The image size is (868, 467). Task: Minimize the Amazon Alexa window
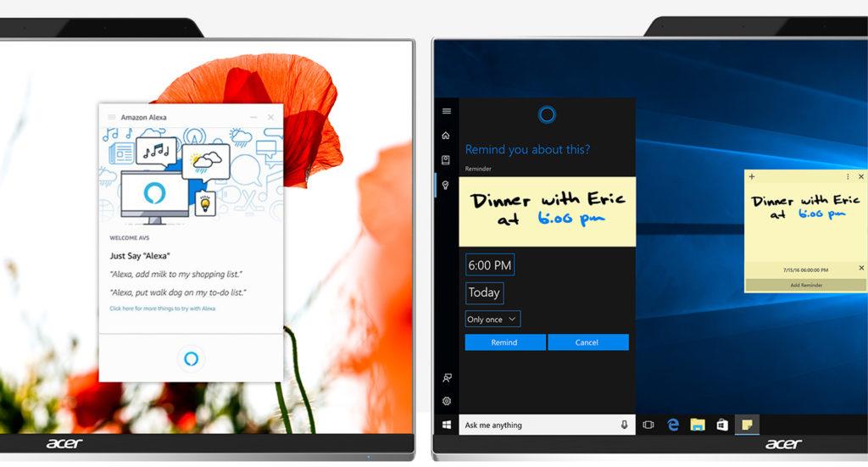pos(253,117)
